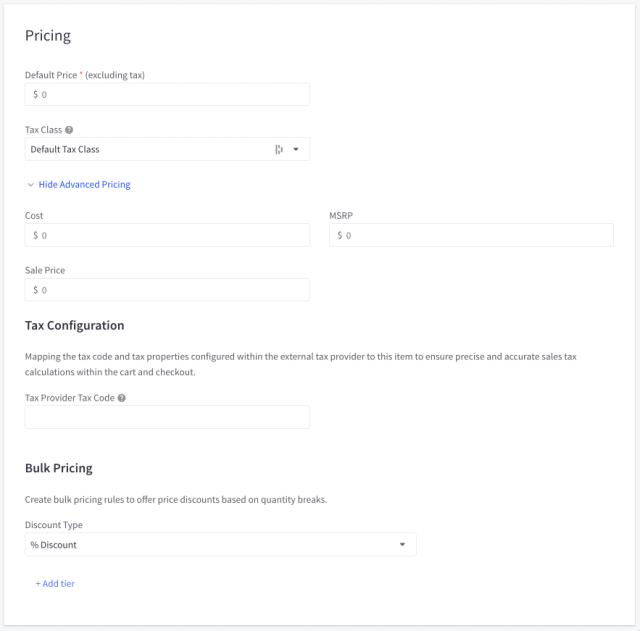640x631 pixels.
Task: Click the Tax Class dropdown arrow
Action: [296, 150]
